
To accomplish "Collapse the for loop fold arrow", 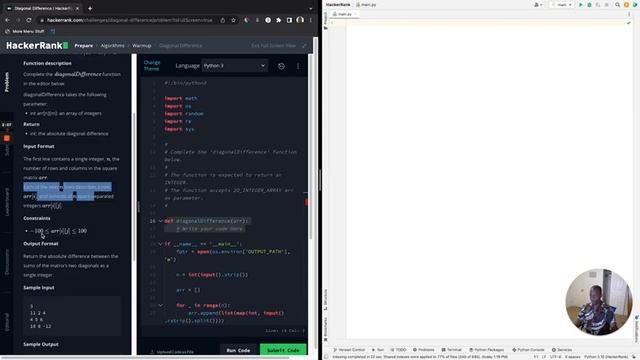I will pyautogui.click(x=160, y=305).
